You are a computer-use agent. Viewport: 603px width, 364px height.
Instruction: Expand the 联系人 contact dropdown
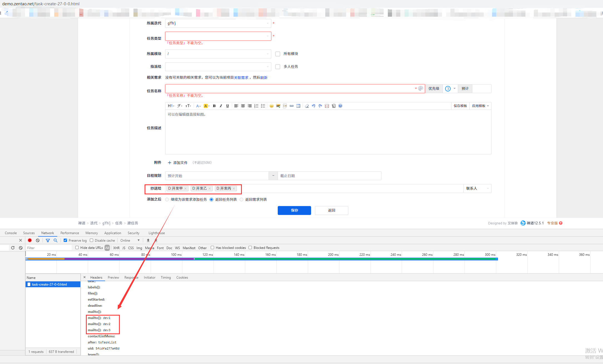pos(477,189)
